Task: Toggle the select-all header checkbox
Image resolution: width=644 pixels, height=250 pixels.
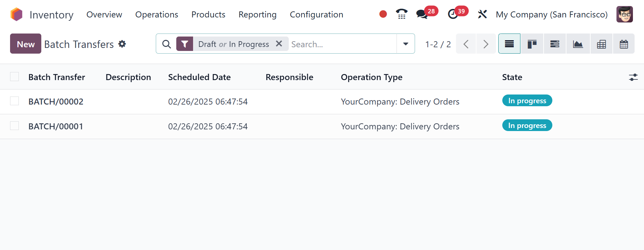Action: coord(14,77)
